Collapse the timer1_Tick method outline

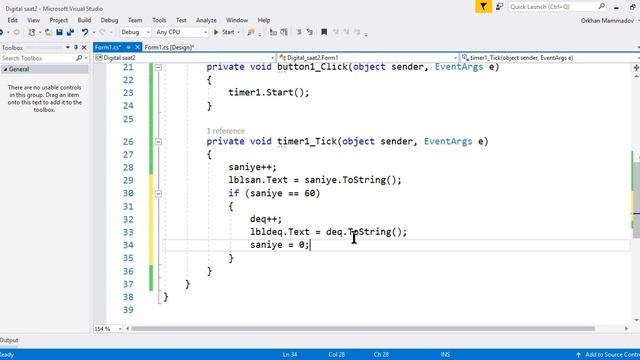(158, 142)
